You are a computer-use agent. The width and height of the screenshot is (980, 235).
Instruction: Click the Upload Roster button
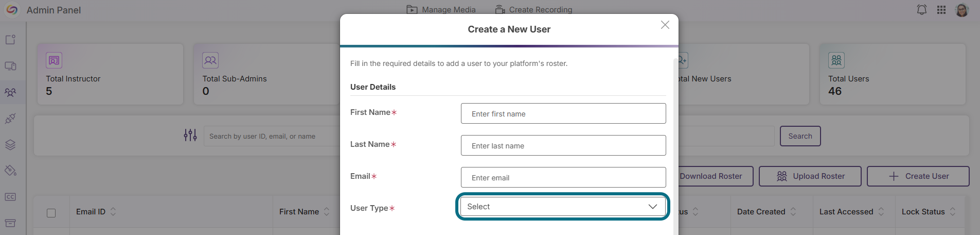point(810,176)
